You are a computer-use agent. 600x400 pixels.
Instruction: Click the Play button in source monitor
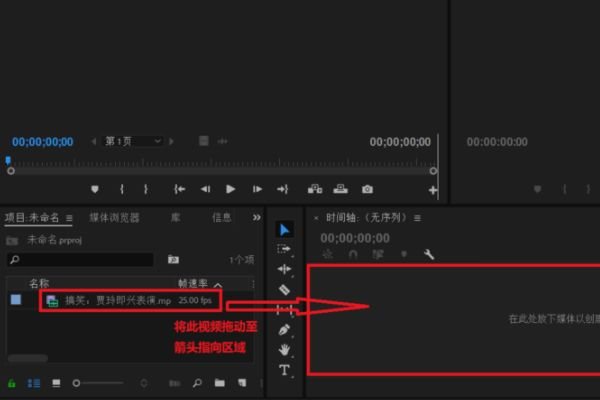(230, 189)
